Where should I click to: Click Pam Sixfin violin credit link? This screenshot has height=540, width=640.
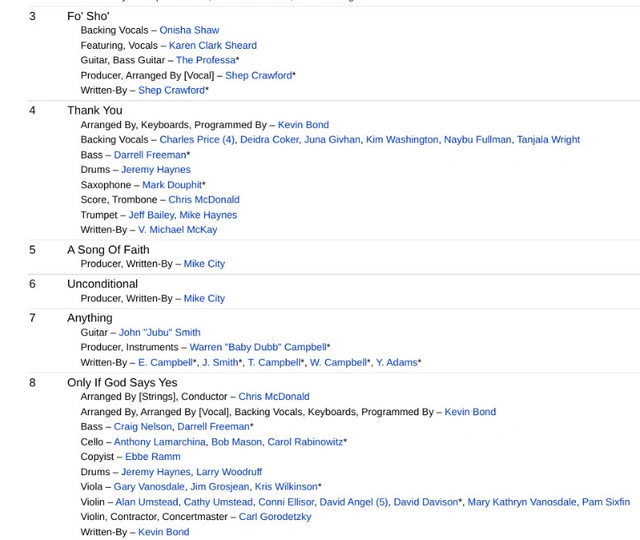click(x=605, y=502)
